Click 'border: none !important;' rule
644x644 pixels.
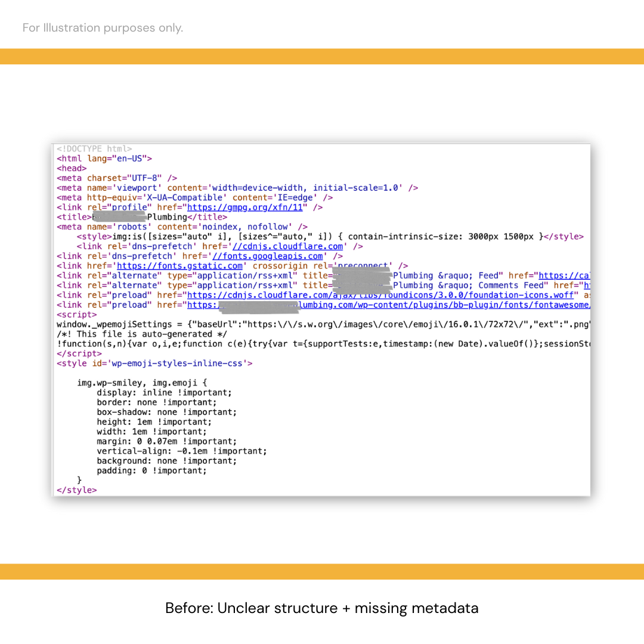pos(157,403)
